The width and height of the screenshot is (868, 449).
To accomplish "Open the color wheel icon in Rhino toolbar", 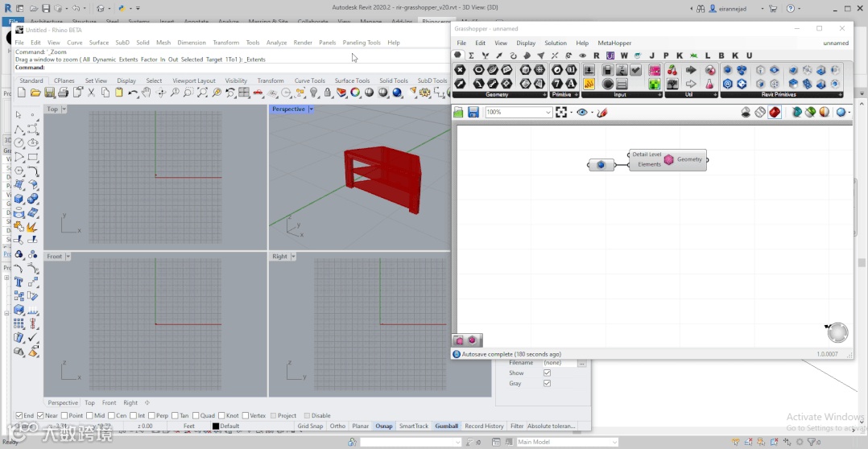I will (x=355, y=93).
